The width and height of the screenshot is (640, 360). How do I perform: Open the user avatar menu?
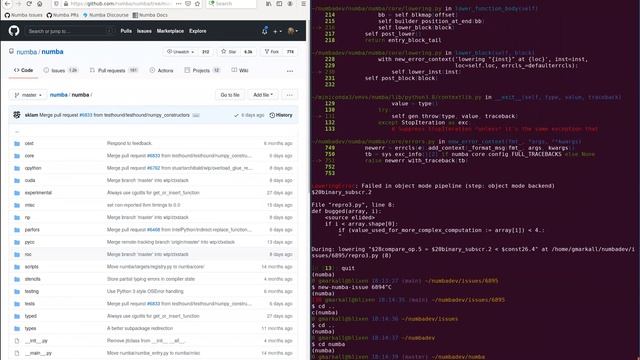[x=293, y=31]
